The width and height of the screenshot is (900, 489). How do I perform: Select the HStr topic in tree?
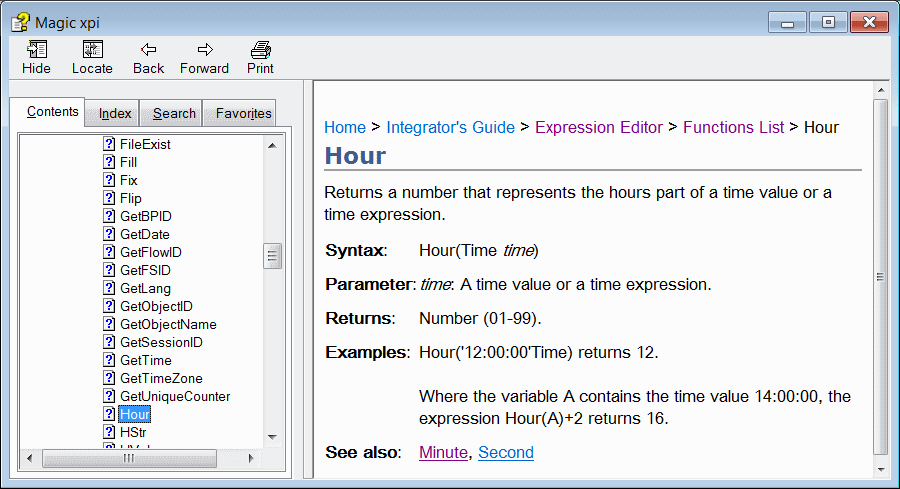point(133,432)
